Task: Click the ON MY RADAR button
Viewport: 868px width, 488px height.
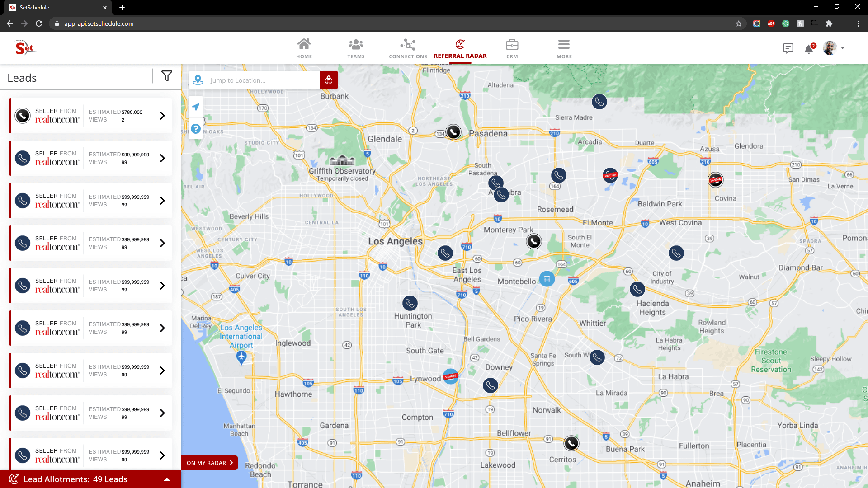Action: click(209, 463)
